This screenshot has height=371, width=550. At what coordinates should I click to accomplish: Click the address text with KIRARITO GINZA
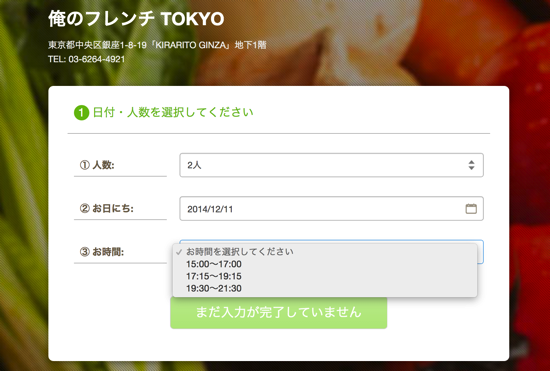click(157, 45)
